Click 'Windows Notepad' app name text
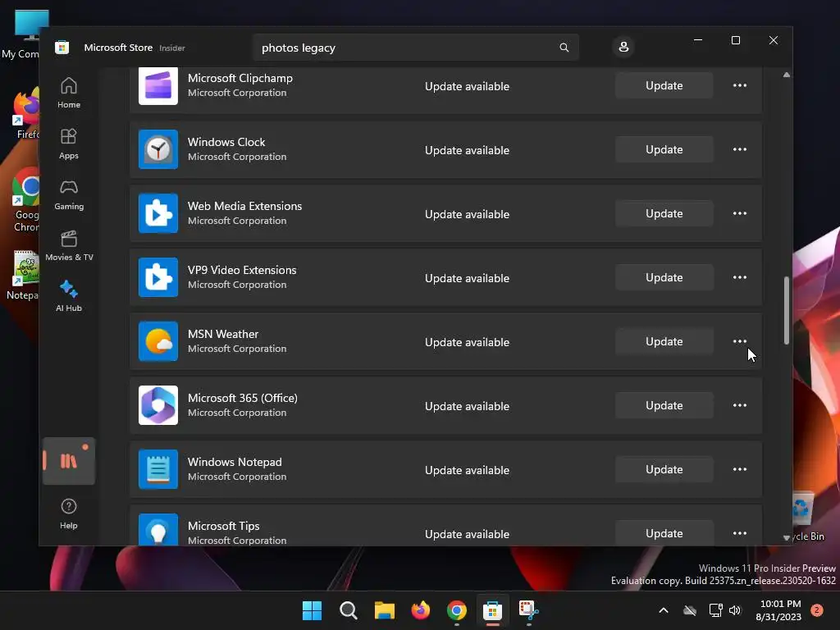 [235, 462]
